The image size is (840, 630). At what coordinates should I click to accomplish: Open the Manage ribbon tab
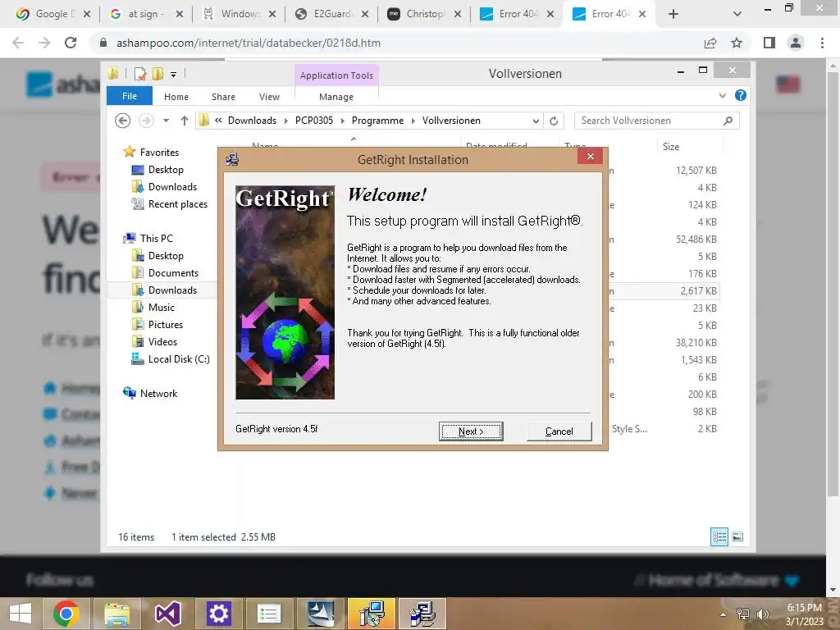336,97
